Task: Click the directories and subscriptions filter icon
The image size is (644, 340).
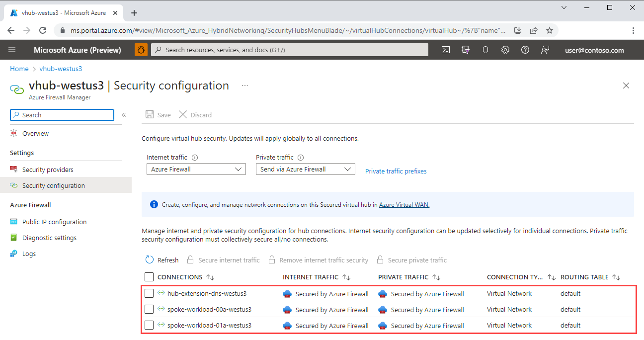Action: (466, 50)
